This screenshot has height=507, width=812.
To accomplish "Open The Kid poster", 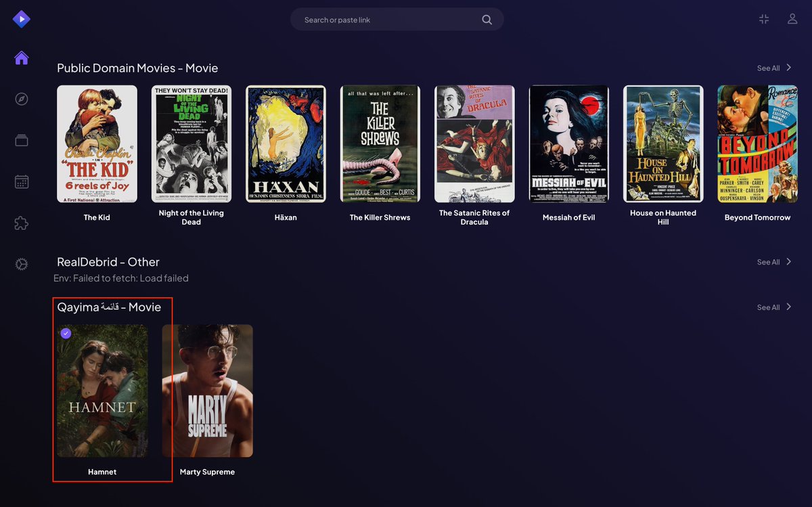I will 97,144.
